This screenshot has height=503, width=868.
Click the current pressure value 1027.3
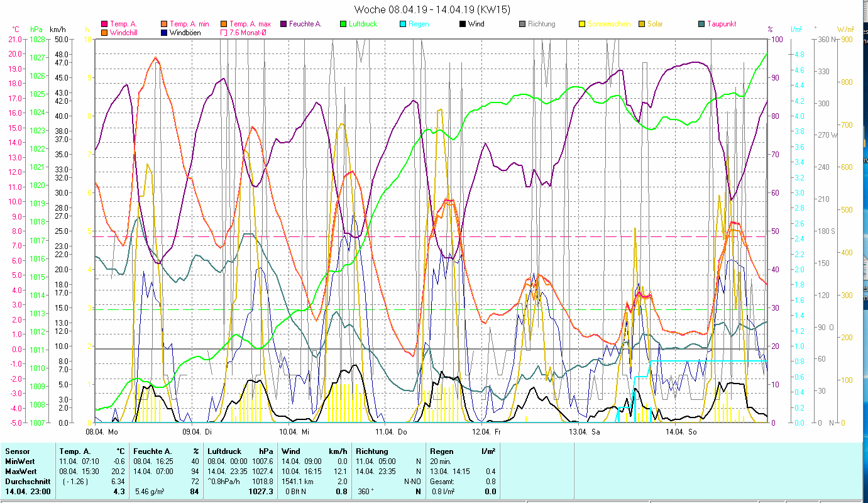[262, 492]
